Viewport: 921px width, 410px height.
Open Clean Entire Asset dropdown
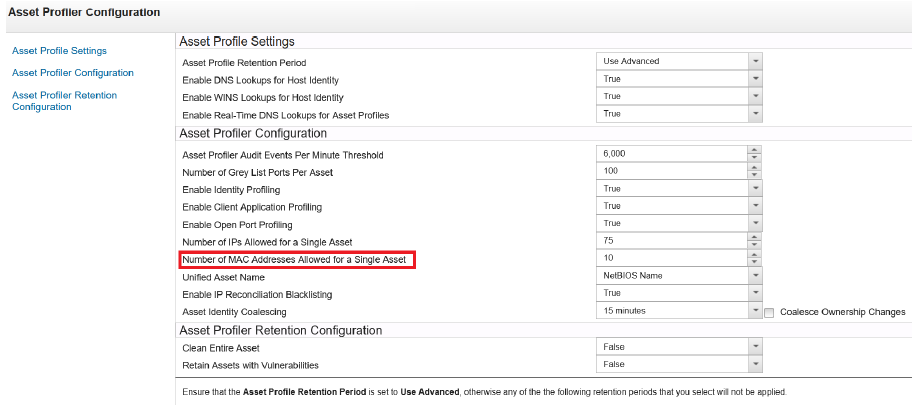tap(680, 347)
